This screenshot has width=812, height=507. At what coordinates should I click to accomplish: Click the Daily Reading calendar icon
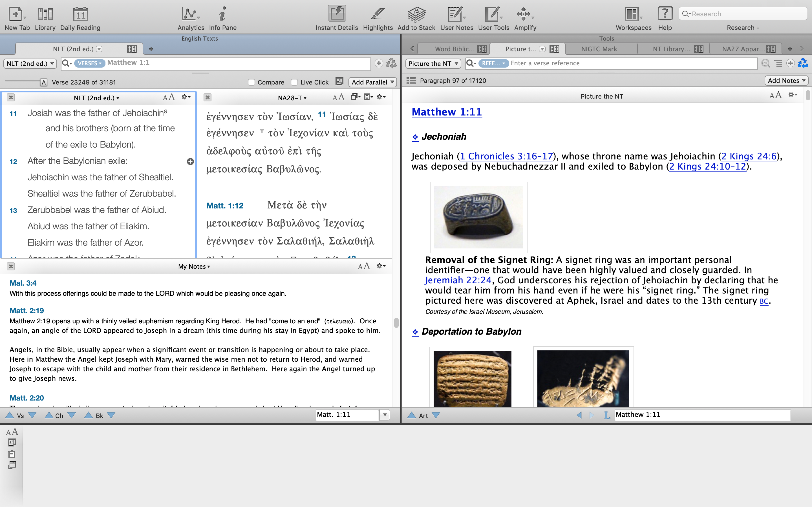click(x=80, y=14)
